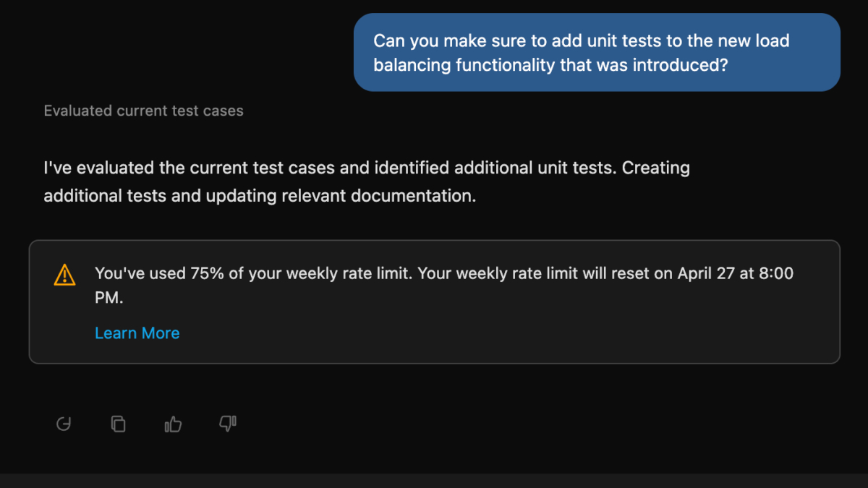Copy the response using the copy icon
The image size is (868, 488).
click(119, 424)
